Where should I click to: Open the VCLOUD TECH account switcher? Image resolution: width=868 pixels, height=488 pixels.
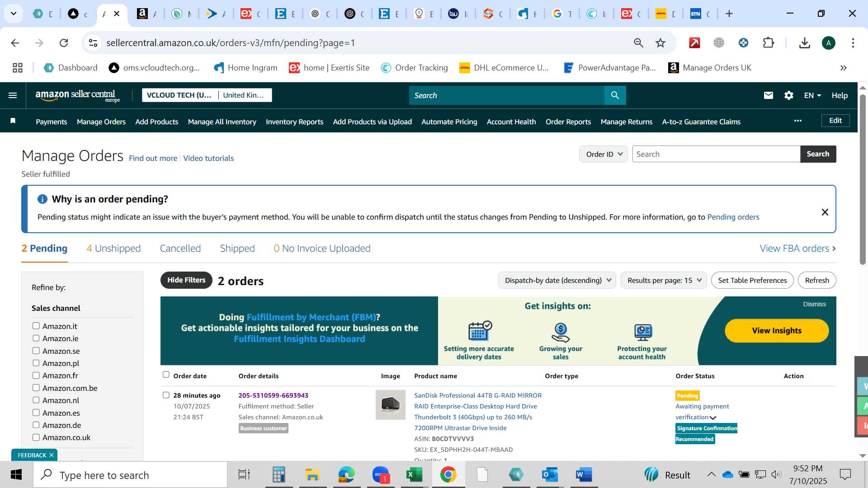coord(207,95)
